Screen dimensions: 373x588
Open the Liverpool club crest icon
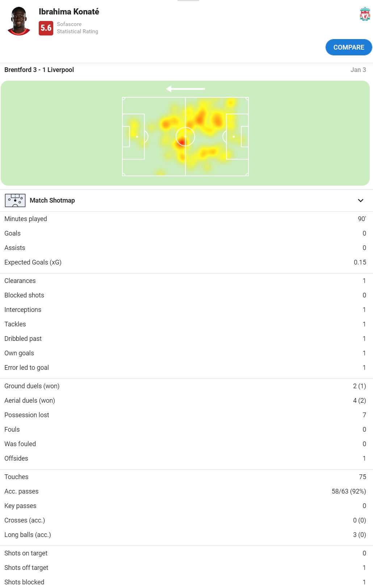point(365,14)
